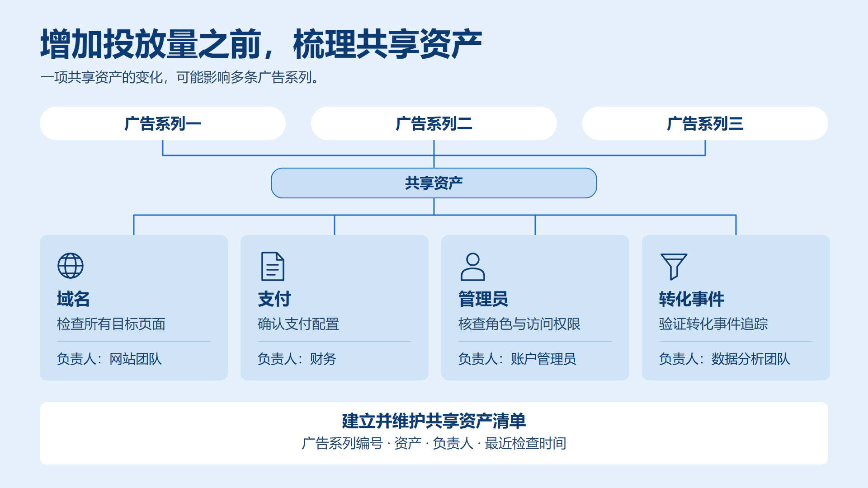
Task: Click the 管理员 card heading
Action: pyautogui.click(x=483, y=299)
